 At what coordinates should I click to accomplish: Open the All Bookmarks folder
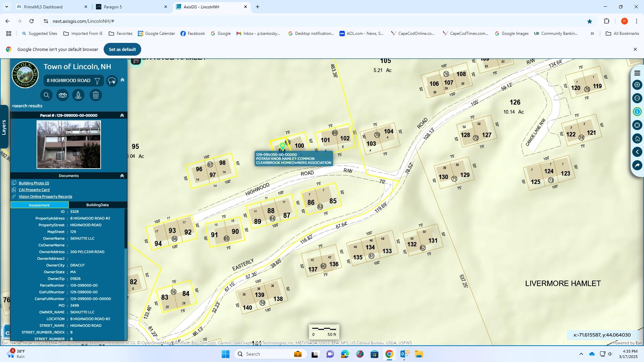pos(623,34)
